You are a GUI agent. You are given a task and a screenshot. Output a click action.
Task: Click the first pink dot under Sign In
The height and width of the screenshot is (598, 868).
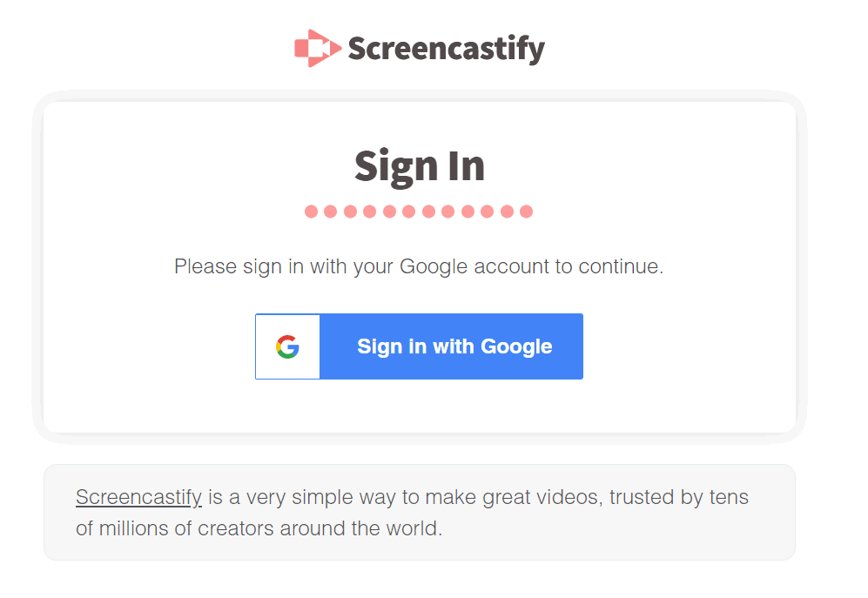(x=311, y=212)
